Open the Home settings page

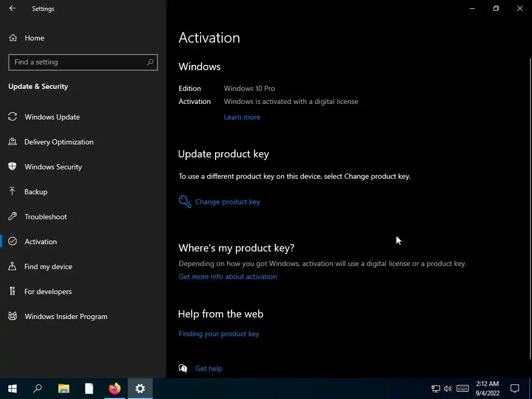pyautogui.click(x=83, y=38)
